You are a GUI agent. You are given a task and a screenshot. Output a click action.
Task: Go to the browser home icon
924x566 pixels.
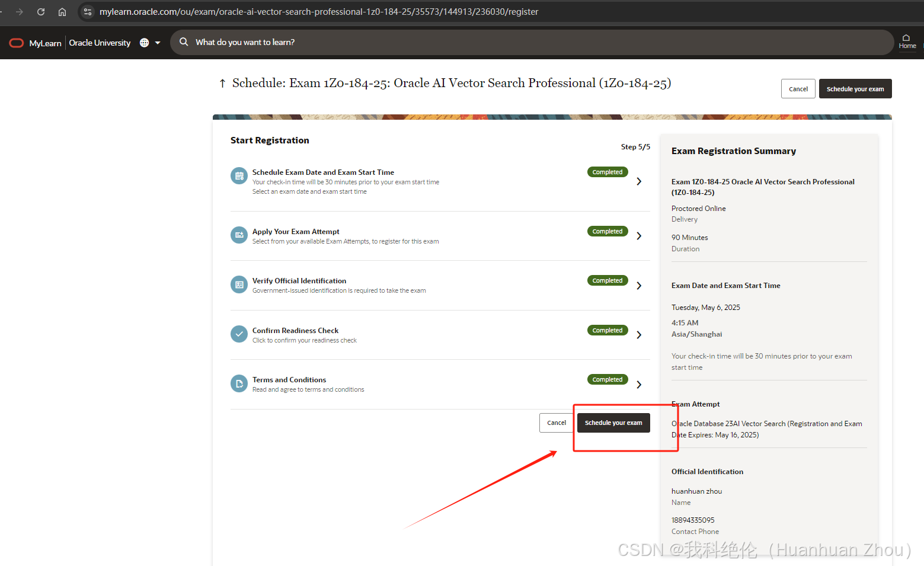[x=62, y=12]
